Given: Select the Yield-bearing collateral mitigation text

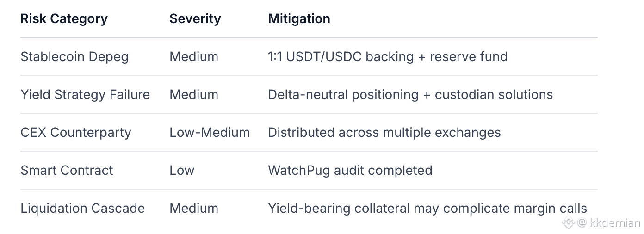Looking at the screenshot, I should (427, 209).
